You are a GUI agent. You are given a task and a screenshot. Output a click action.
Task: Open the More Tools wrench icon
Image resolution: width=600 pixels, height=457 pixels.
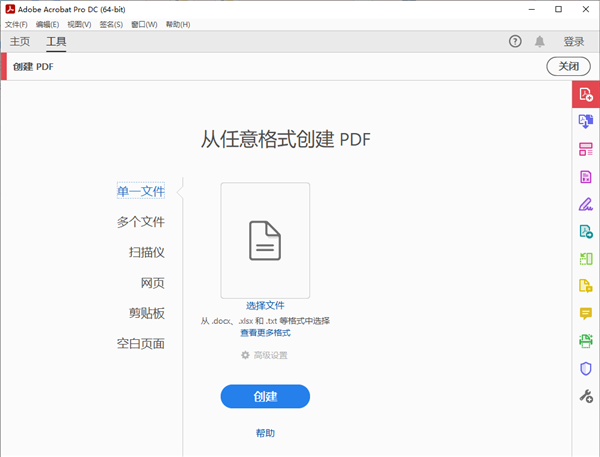coord(585,396)
